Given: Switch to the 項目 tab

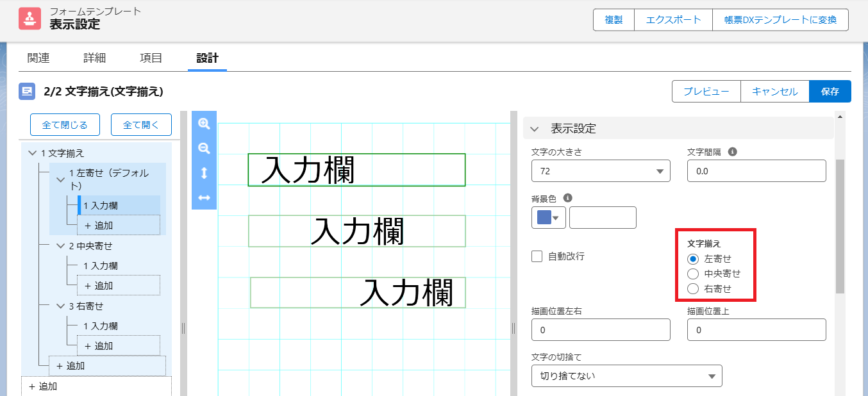Looking at the screenshot, I should [x=151, y=58].
